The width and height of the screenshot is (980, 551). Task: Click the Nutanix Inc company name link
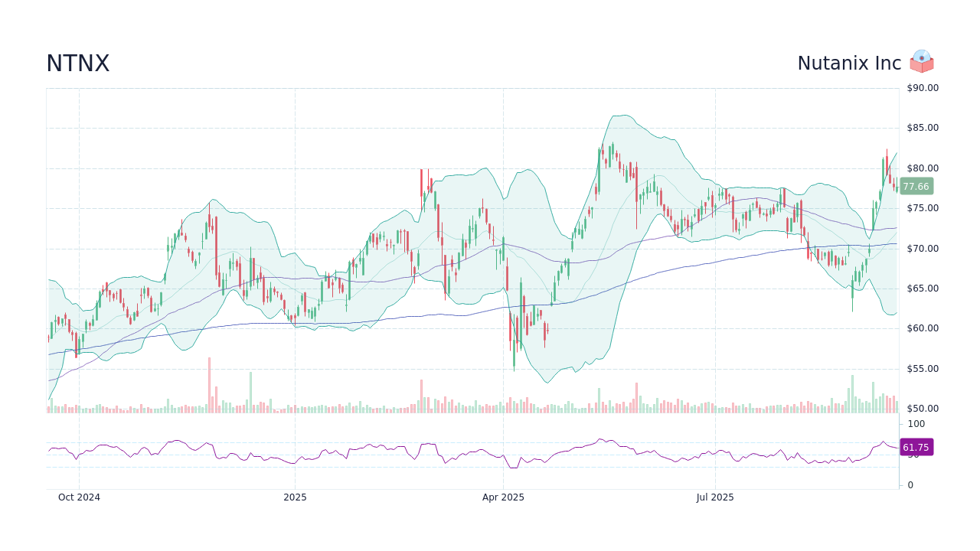848,63
